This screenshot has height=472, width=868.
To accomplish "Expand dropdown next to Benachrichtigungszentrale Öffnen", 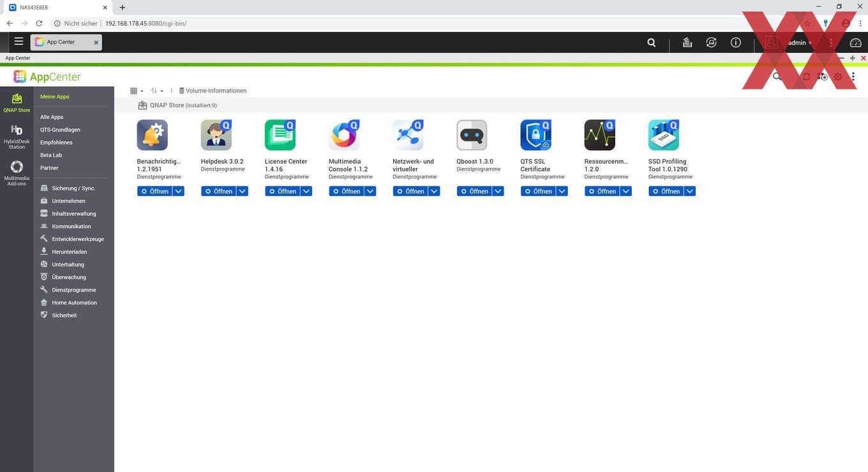I will (x=178, y=191).
